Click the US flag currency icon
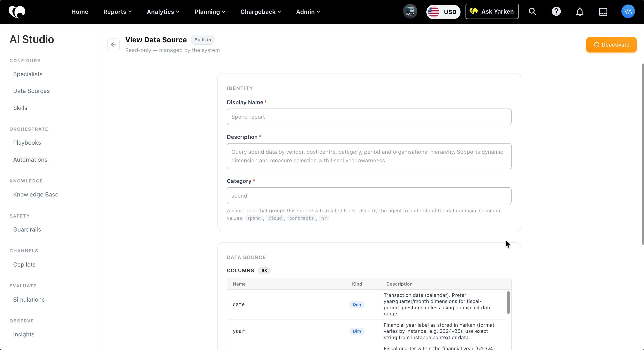 click(x=433, y=12)
